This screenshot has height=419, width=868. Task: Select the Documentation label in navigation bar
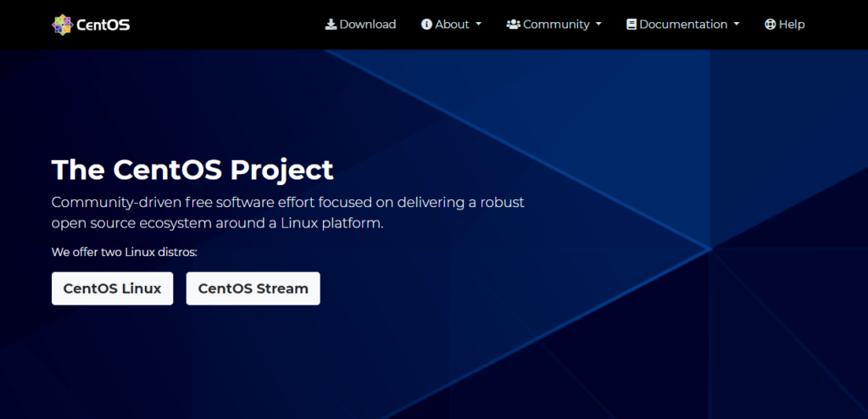683,25
